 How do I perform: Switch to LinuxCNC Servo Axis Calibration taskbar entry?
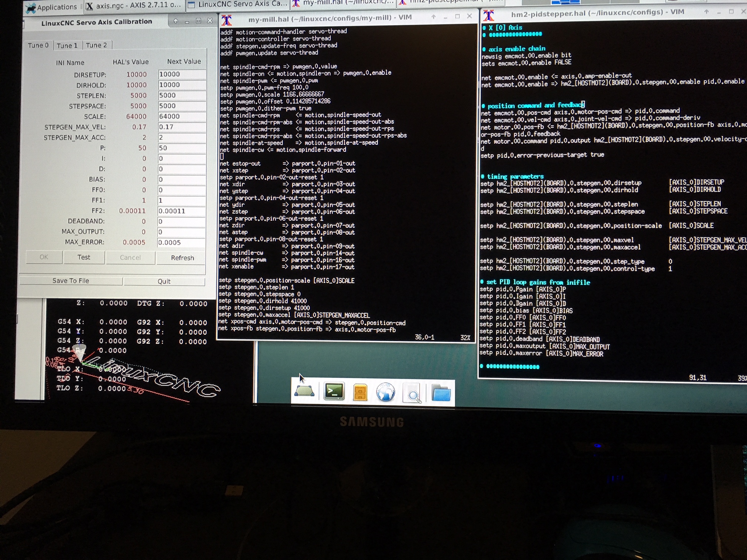(x=238, y=5)
